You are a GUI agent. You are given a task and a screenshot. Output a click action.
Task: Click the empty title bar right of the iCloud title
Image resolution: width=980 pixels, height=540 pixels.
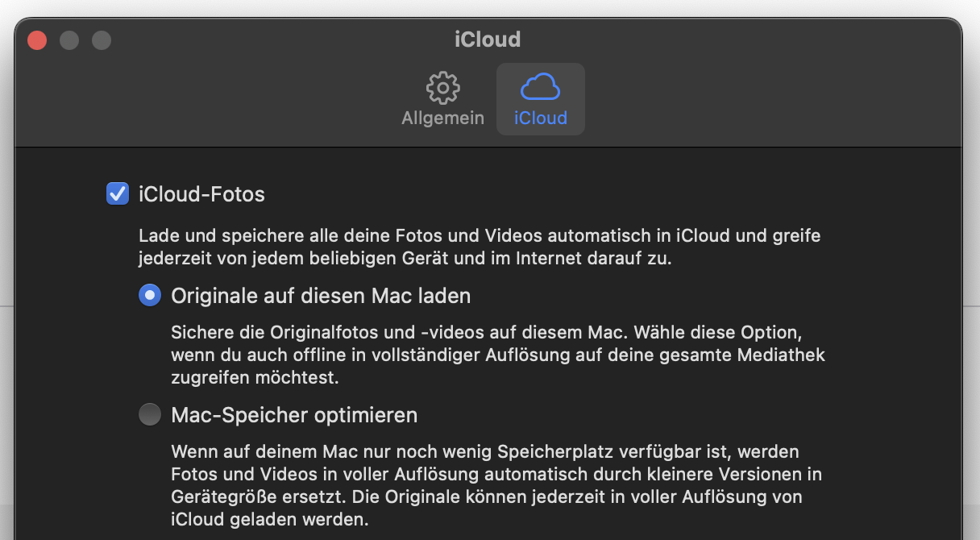[725, 39]
